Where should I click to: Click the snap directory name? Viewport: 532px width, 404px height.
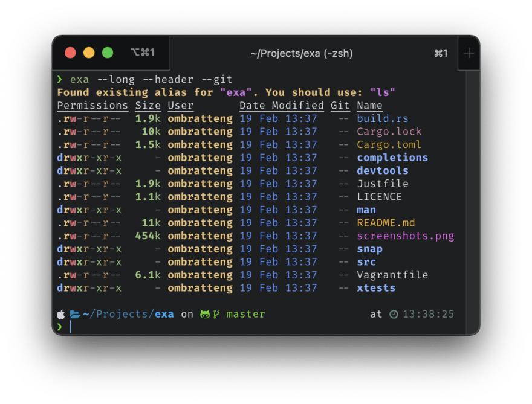369,249
